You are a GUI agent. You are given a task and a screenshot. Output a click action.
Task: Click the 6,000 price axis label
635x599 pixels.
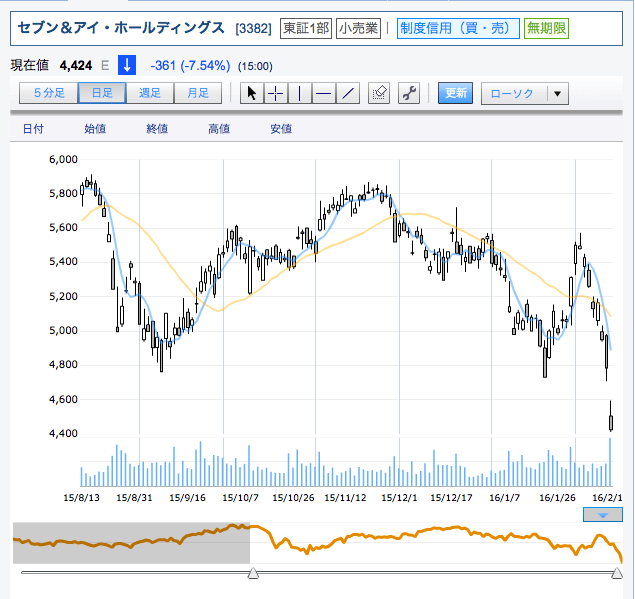click(x=63, y=160)
